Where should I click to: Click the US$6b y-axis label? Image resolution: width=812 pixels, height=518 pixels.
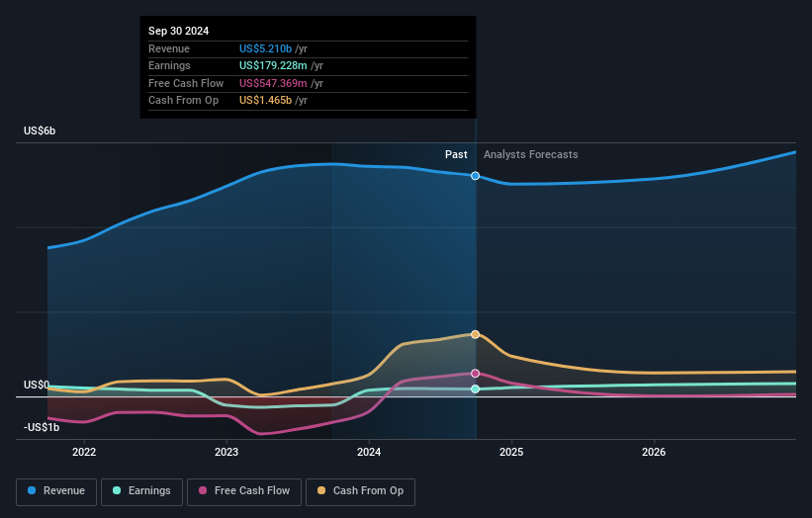pyautogui.click(x=40, y=130)
